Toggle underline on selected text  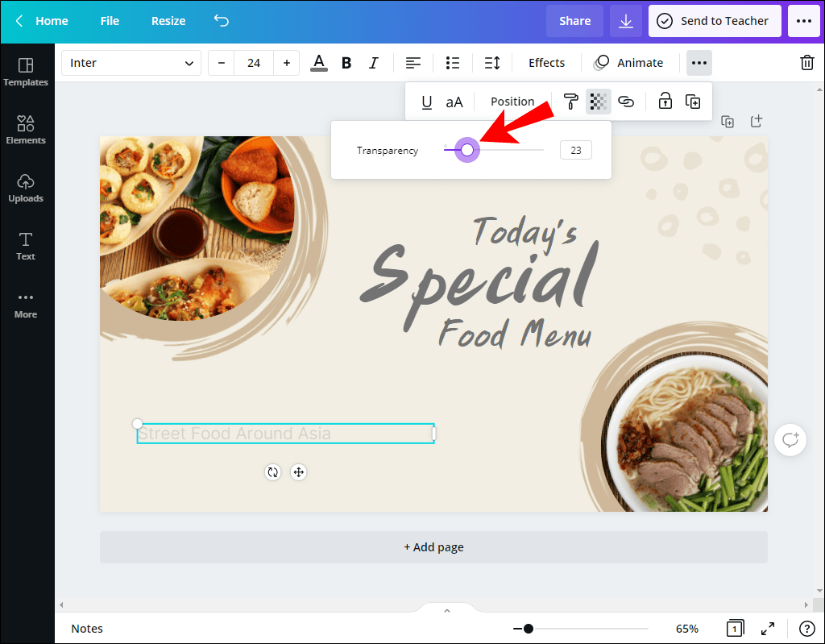[426, 102]
